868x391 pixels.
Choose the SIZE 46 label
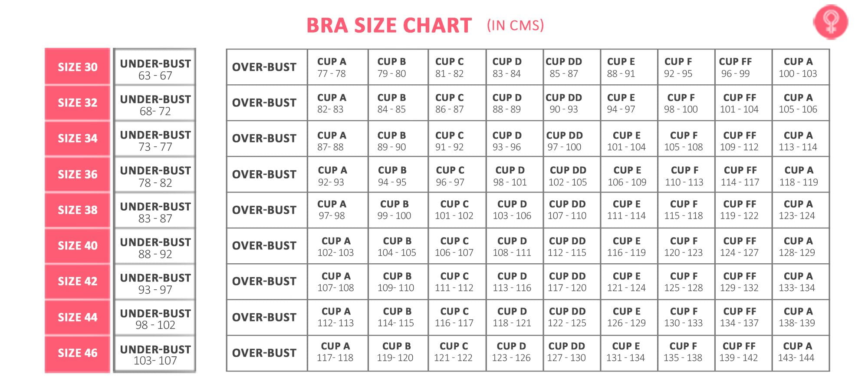tap(78, 353)
